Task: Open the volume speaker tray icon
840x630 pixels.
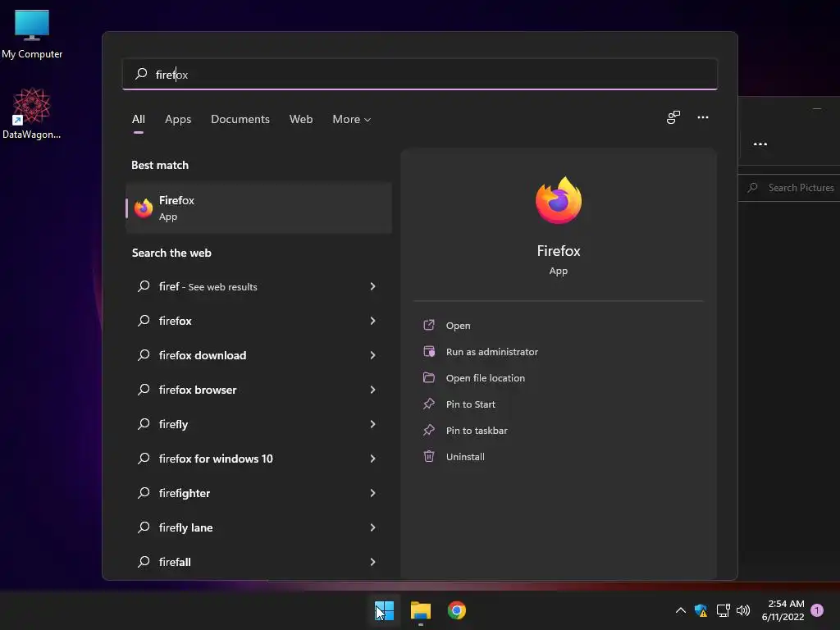Action: click(x=743, y=610)
